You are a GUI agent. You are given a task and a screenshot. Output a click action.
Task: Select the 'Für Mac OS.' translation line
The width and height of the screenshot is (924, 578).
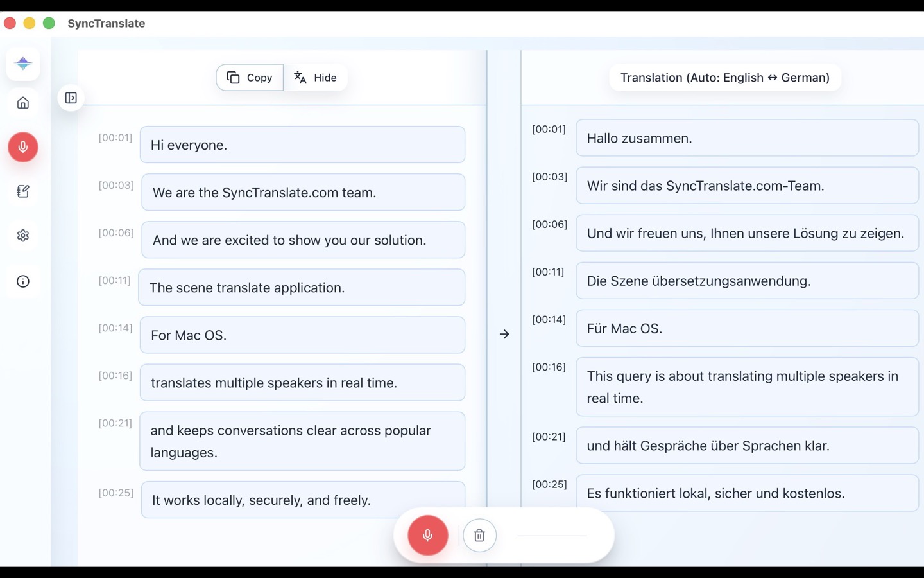(748, 328)
